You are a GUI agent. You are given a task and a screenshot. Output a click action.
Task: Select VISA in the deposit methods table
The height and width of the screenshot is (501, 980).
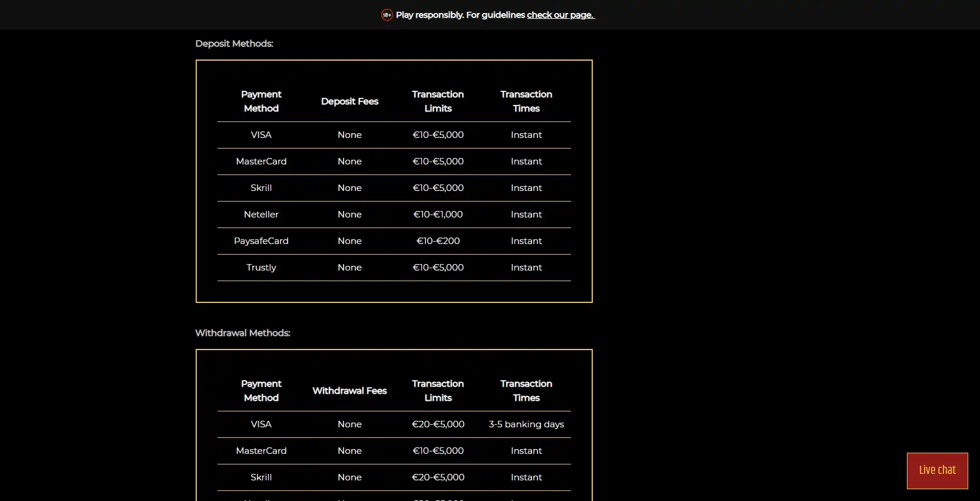(261, 135)
